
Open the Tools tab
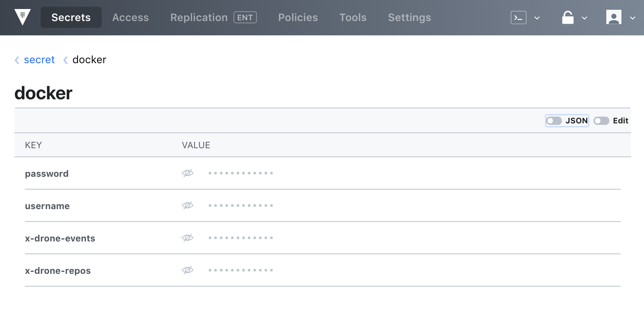pos(353,17)
